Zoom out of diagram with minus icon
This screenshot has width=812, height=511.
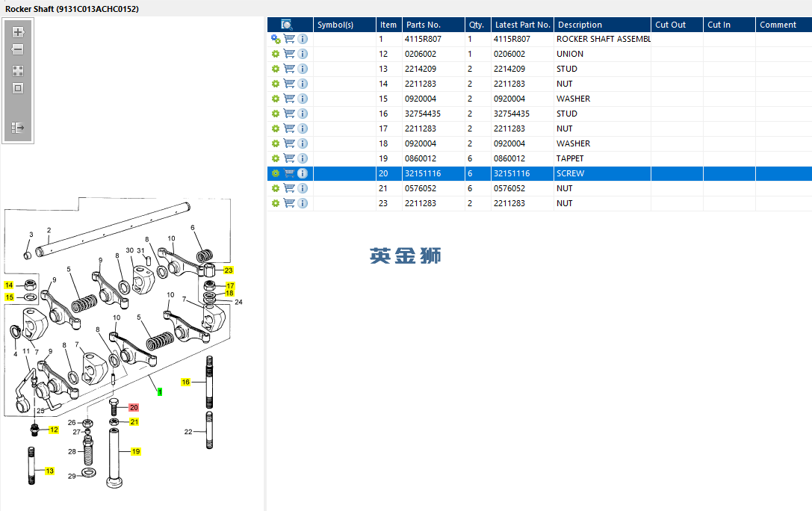tap(18, 50)
